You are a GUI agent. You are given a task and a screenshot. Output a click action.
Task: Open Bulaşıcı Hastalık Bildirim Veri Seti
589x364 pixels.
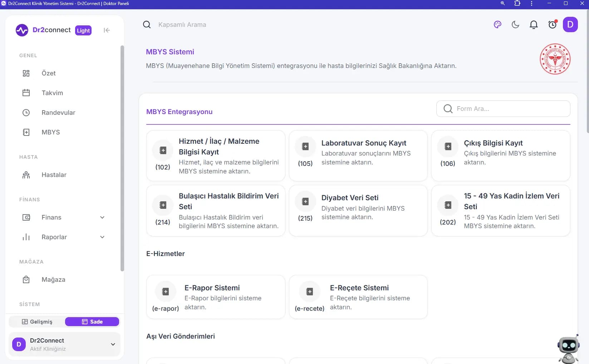coord(216,211)
